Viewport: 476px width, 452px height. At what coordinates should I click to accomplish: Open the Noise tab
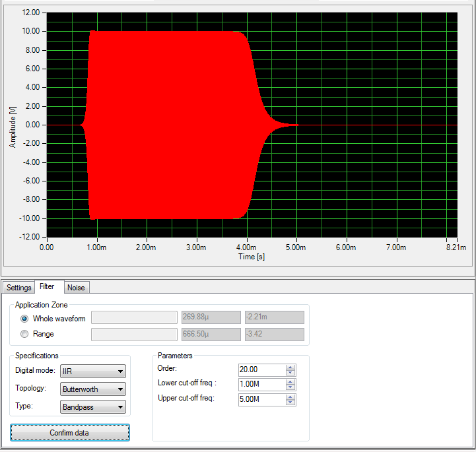(76, 288)
